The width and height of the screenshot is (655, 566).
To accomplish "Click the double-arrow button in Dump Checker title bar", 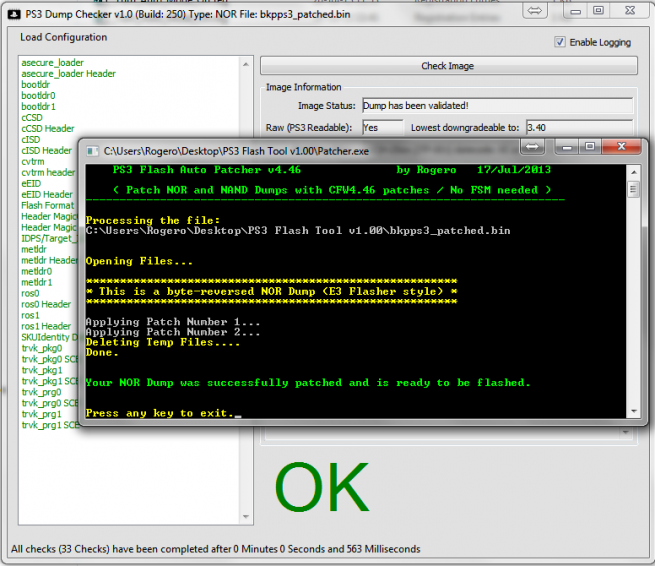I will (x=535, y=11).
